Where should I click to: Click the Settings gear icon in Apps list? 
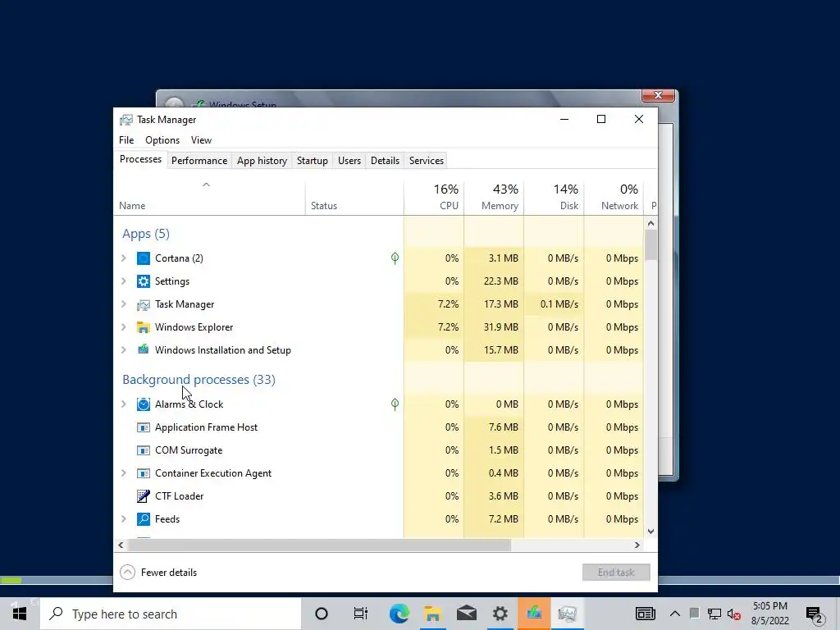[x=143, y=281]
